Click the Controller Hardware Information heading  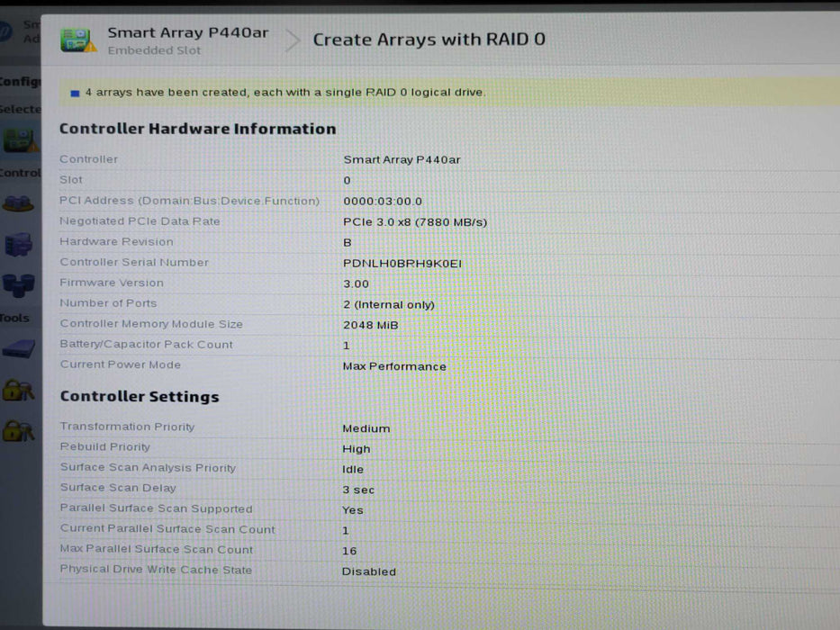(197, 129)
